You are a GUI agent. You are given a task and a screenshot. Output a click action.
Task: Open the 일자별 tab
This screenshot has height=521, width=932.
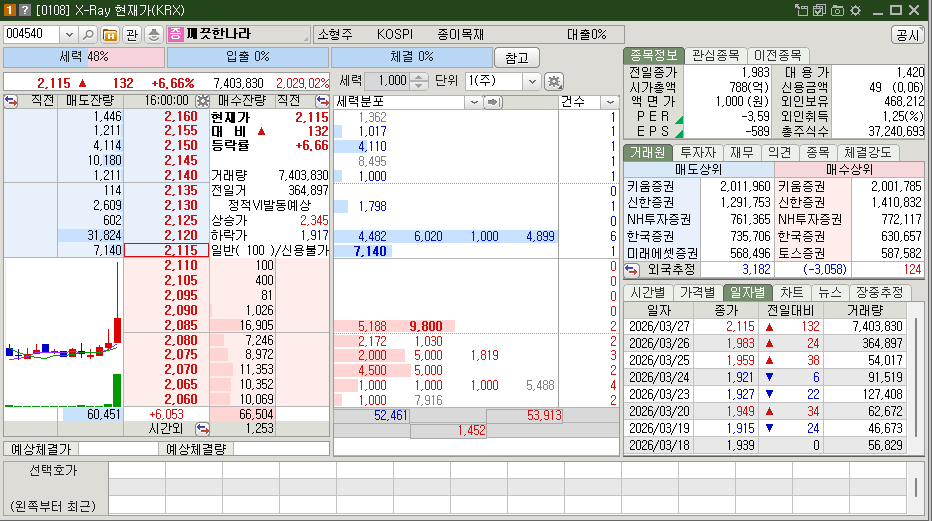click(748, 293)
